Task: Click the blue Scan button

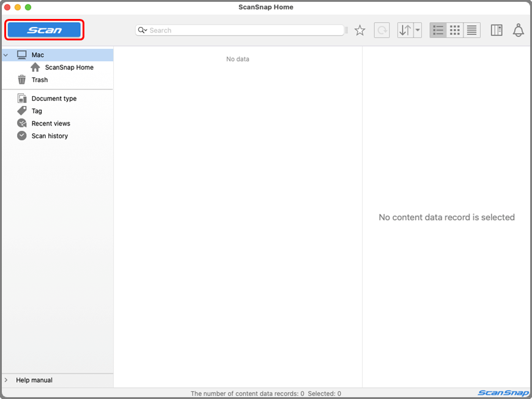Action: coord(44,30)
